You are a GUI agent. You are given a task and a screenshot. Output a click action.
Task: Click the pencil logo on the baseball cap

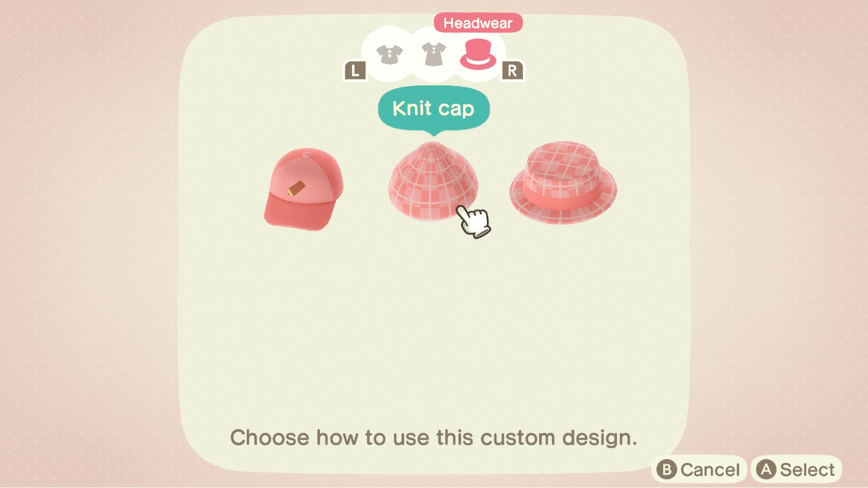[296, 188]
